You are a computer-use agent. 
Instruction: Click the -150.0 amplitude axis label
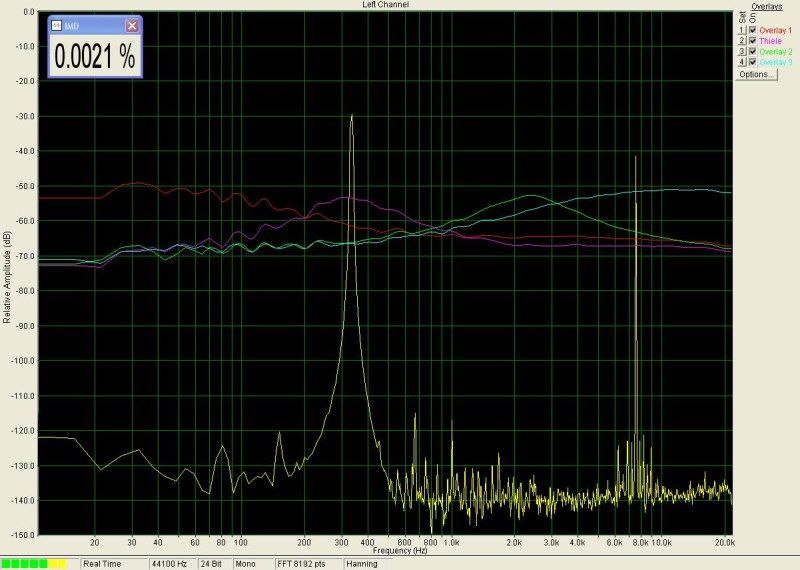[x=23, y=535]
